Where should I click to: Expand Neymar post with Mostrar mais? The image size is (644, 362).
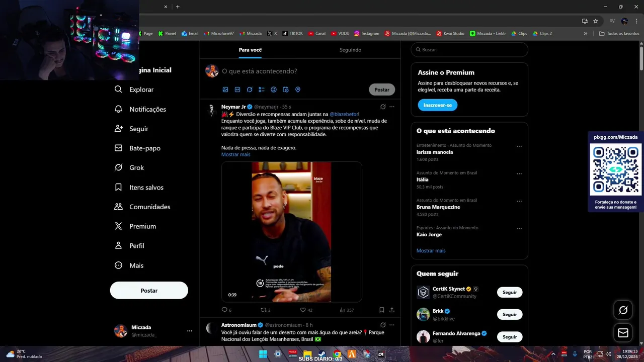point(235,154)
